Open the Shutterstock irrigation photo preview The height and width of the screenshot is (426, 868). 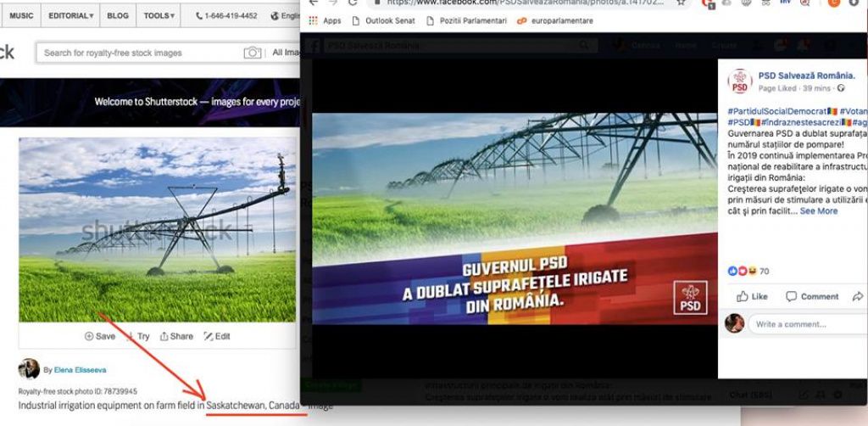(x=157, y=229)
